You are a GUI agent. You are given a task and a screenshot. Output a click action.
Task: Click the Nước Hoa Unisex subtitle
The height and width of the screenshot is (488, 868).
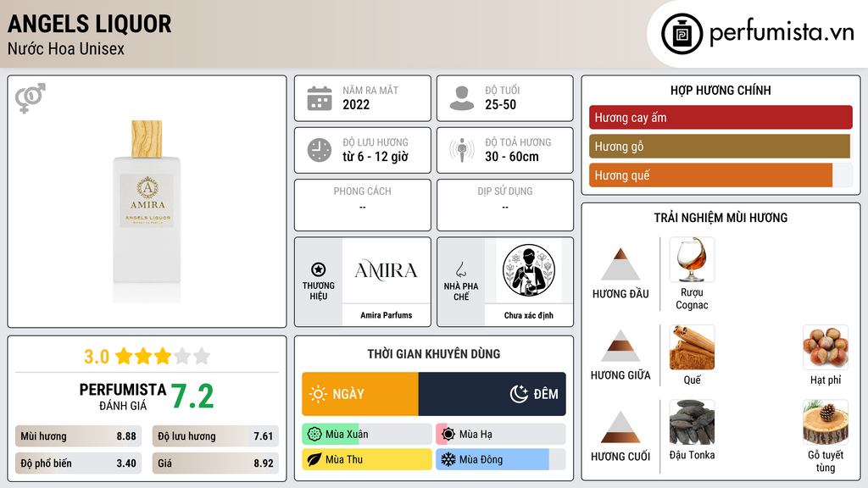(x=66, y=48)
